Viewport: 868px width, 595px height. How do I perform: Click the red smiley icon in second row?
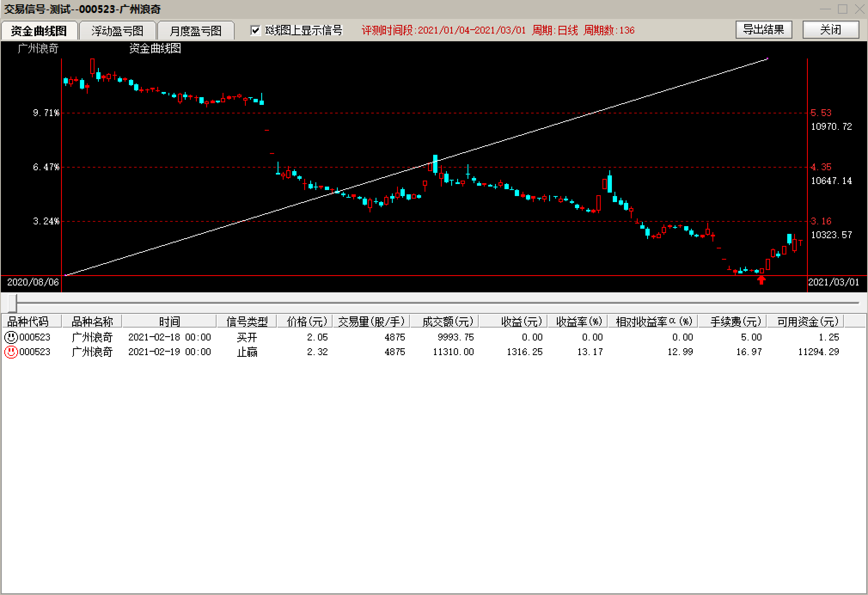pyautogui.click(x=11, y=352)
